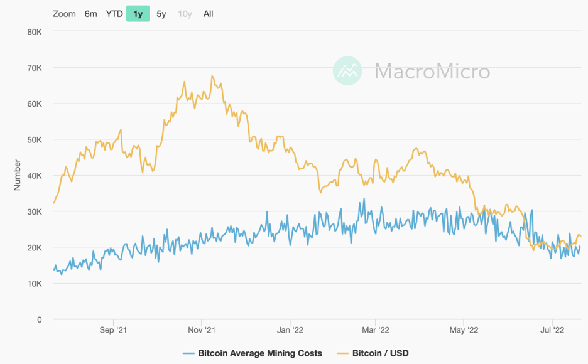The image size is (588, 364).
Task: Click the Sep '21 x-axis label
Action: (x=113, y=330)
